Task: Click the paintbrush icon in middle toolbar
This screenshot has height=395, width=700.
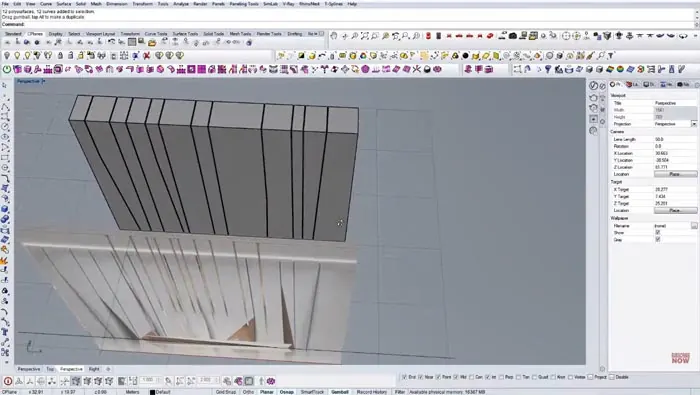Action: tap(591, 56)
